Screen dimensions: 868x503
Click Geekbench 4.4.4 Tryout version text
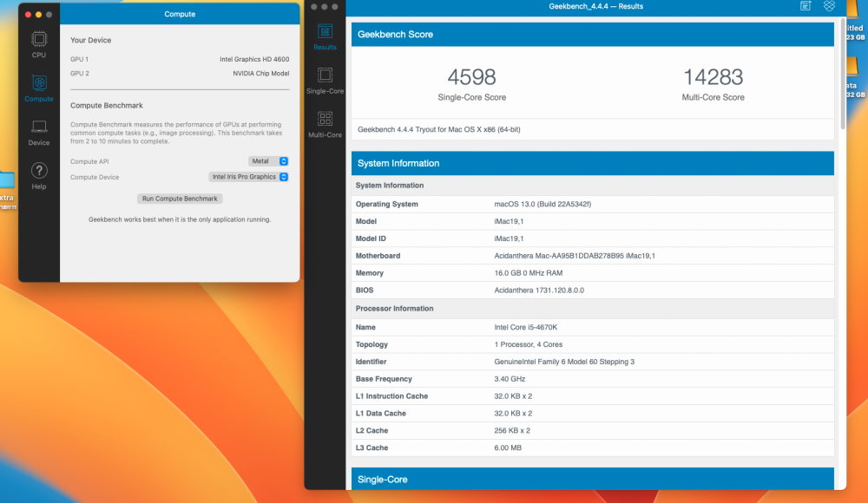click(439, 129)
